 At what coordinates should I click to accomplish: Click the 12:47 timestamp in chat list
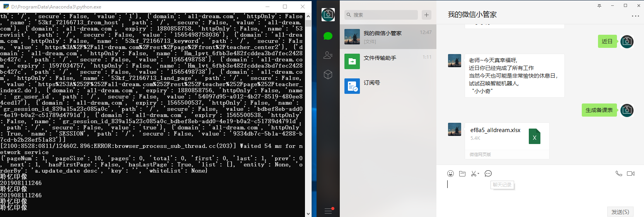[x=426, y=32]
